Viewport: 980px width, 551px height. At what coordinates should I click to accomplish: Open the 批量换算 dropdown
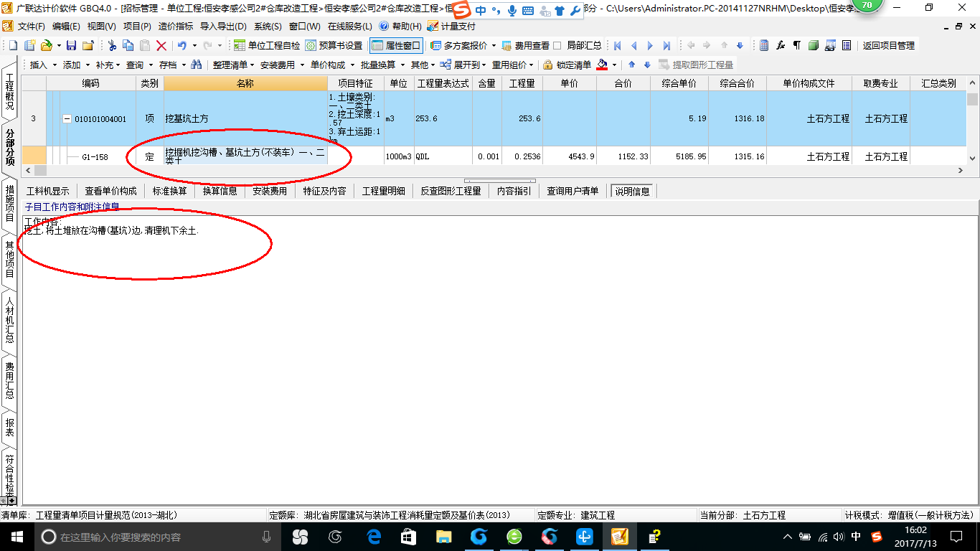coord(382,65)
